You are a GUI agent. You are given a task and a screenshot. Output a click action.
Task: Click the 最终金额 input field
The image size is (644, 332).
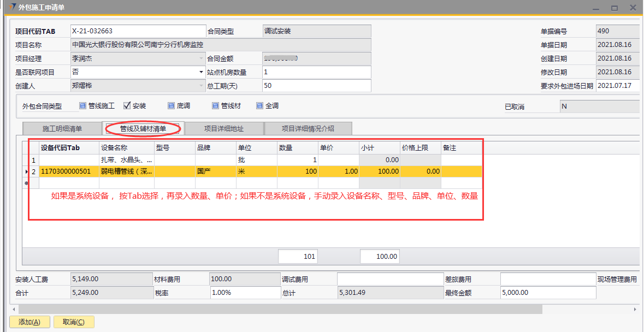tap(547, 293)
